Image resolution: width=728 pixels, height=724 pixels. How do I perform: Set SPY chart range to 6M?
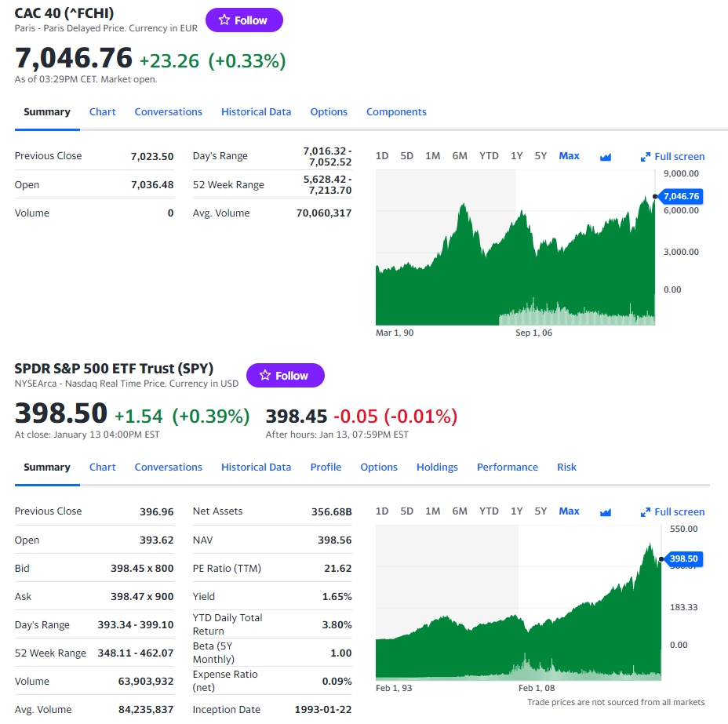coord(460,511)
